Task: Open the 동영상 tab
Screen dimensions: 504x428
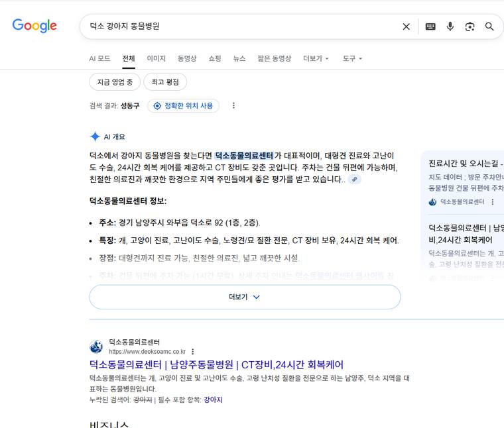Action: coord(187,58)
